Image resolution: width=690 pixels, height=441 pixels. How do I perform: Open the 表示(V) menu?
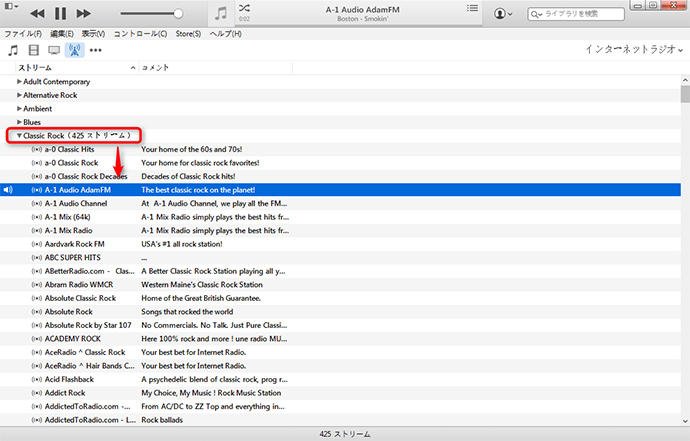pyautogui.click(x=93, y=34)
